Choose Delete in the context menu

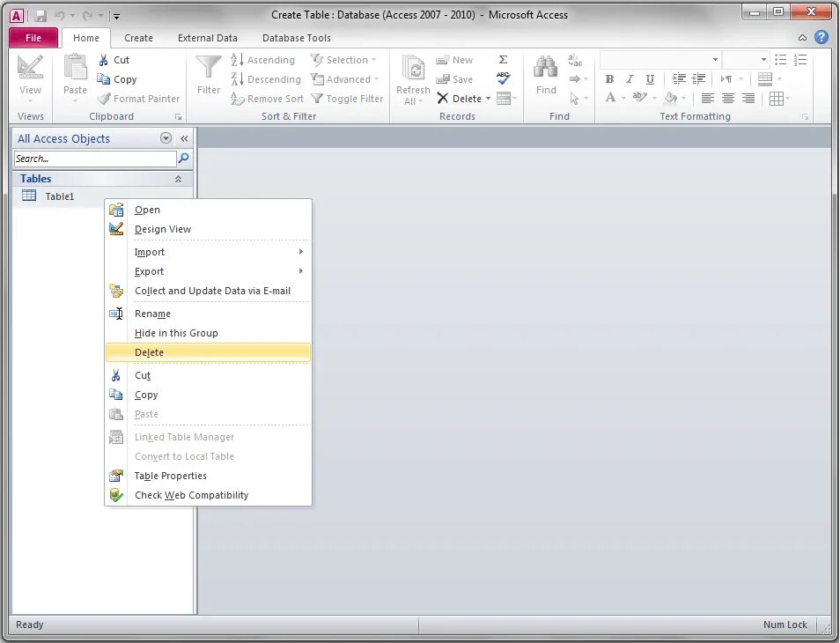(x=209, y=352)
